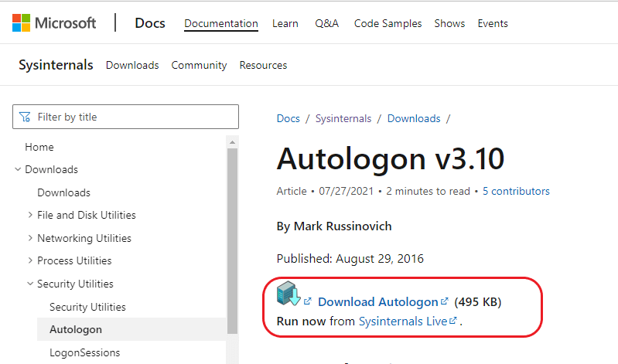Click the sidebar scrollbar up arrow
This screenshot has height=364, width=618.
(232, 142)
